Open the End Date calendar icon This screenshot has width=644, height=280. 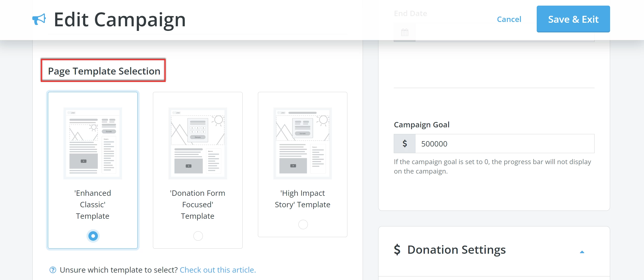tap(404, 32)
